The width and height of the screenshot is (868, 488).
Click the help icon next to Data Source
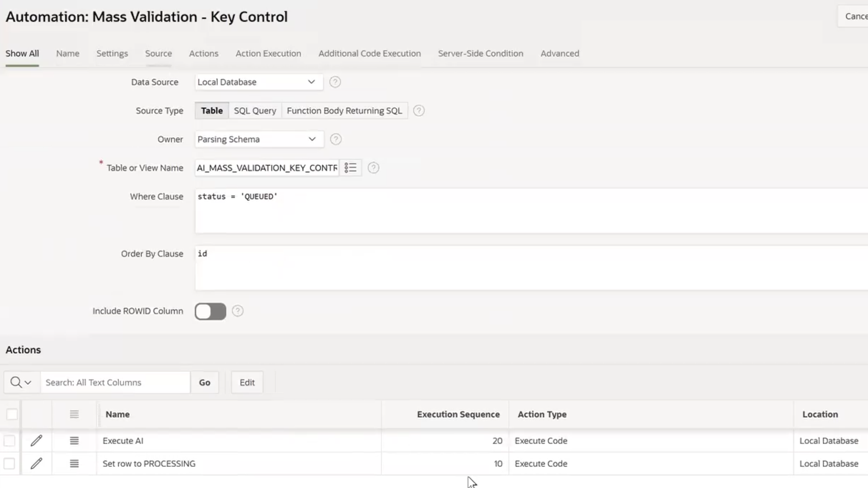point(335,82)
